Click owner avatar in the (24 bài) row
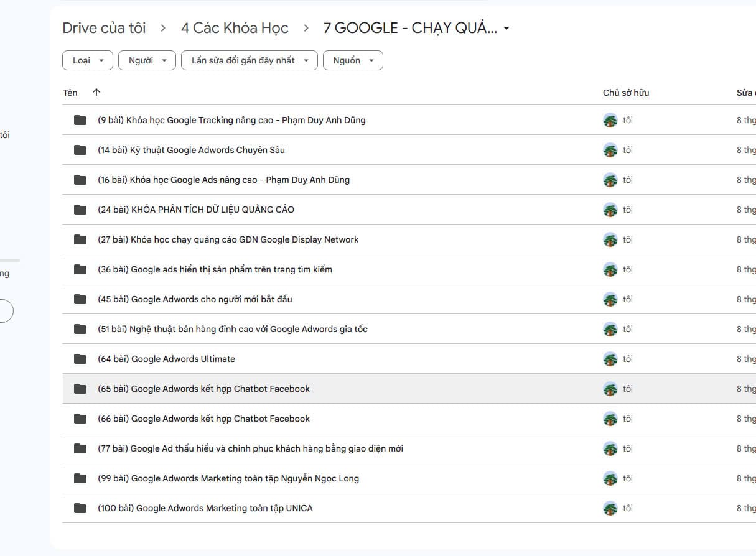Viewport: 756px width, 556px height. [x=610, y=210]
